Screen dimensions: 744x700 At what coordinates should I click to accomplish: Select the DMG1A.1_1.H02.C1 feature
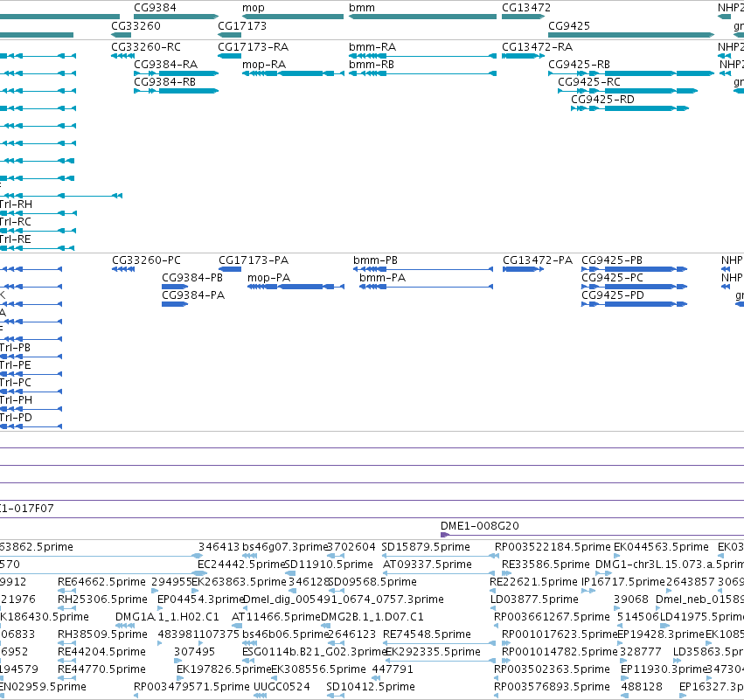pyautogui.click(x=125, y=626)
